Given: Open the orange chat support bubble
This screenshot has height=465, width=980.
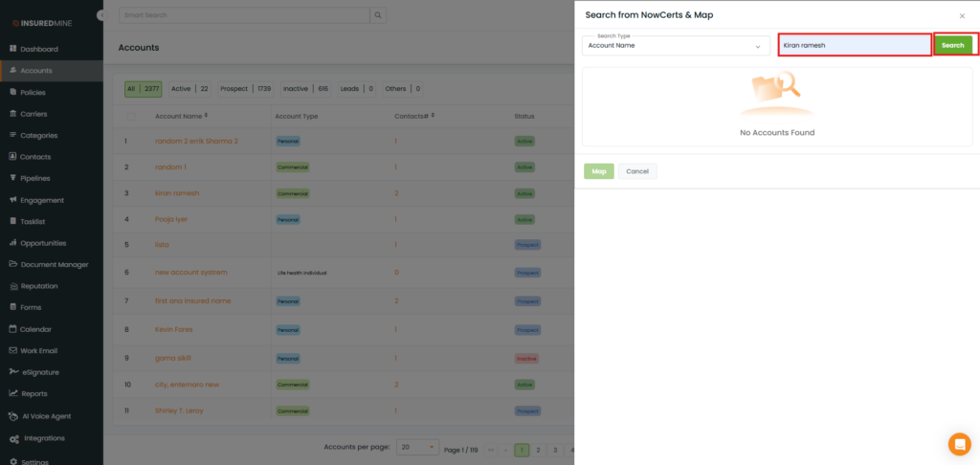Looking at the screenshot, I should pyautogui.click(x=959, y=444).
